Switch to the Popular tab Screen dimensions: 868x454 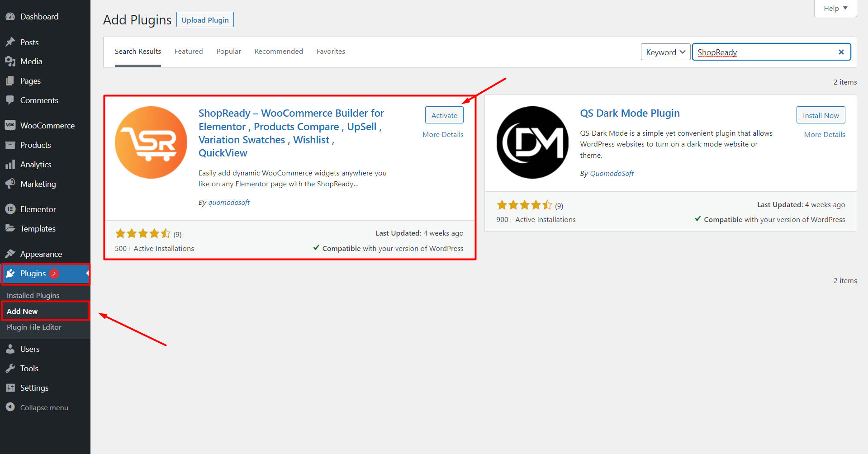[229, 52]
